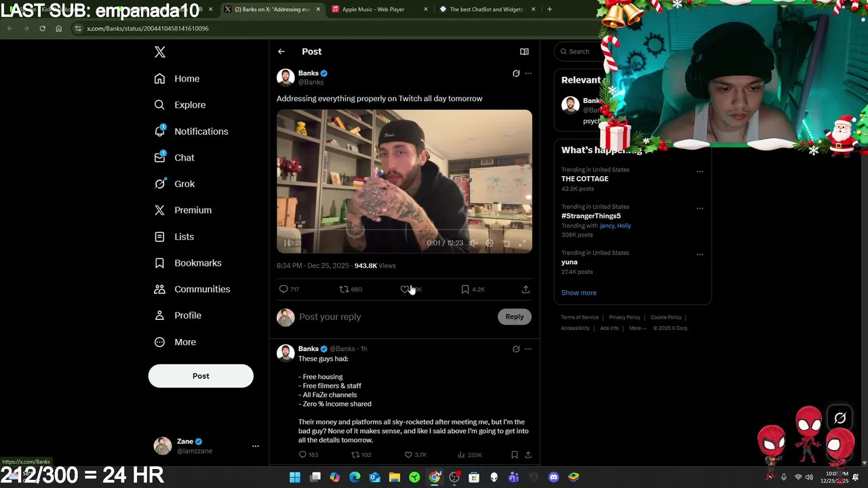This screenshot has height=488, width=868.
Task: Open the Premium page
Action: (183, 210)
